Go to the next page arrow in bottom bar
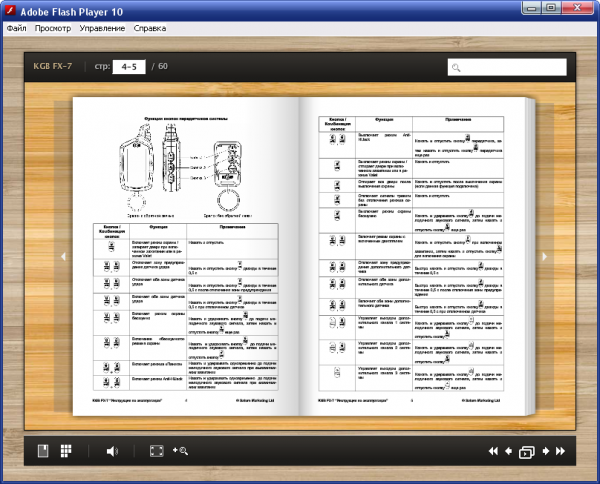Screen dimensions: 600x484 click(x=546, y=451)
